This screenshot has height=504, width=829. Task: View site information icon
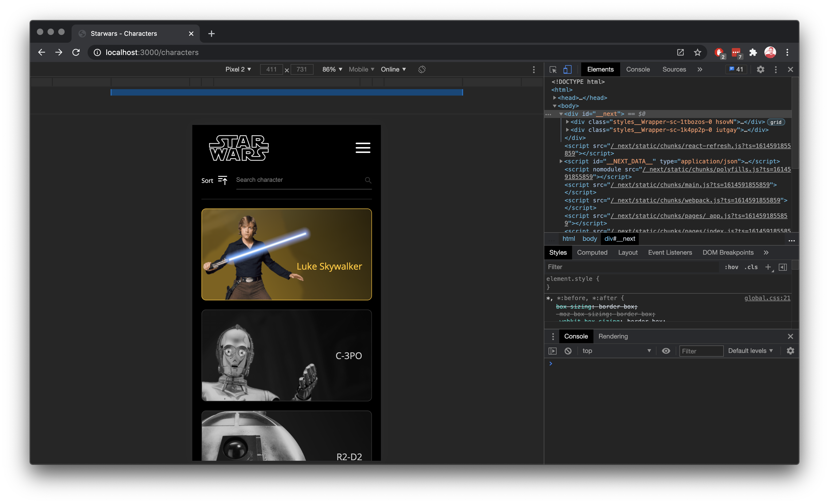tap(97, 52)
